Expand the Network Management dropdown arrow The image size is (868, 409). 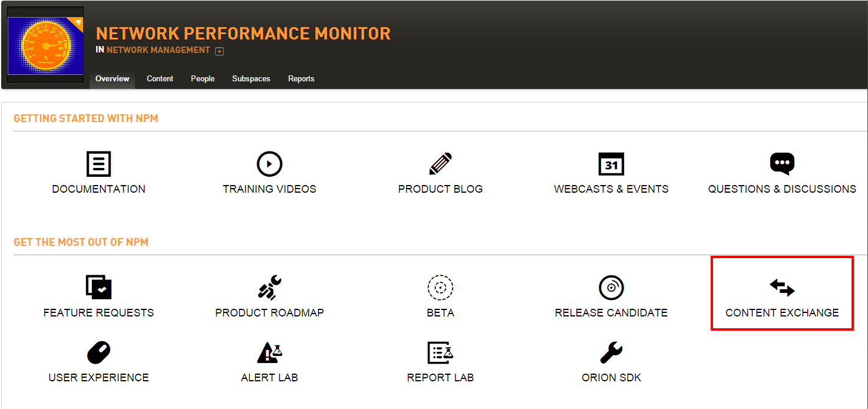point(219,51)
